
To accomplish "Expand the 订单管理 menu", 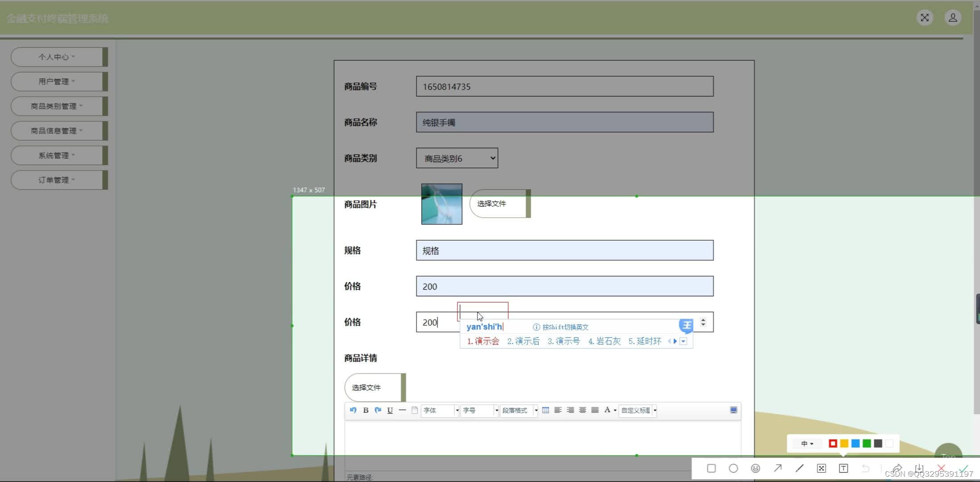I will [x=59, y=180].
